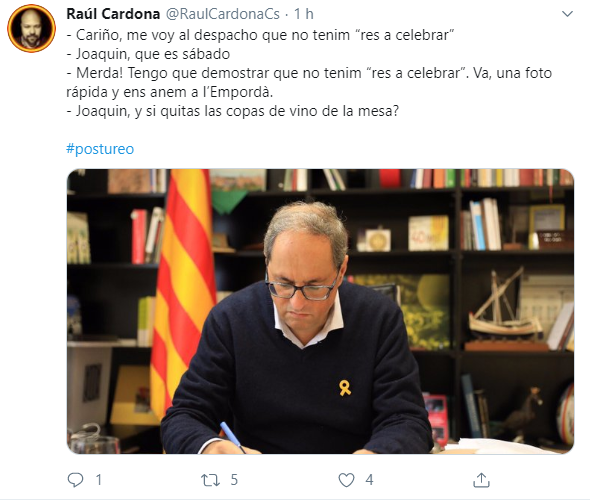The image size is (590, 502).
Task: Open the #postureo hashtag link
Action: coord(100,149)
